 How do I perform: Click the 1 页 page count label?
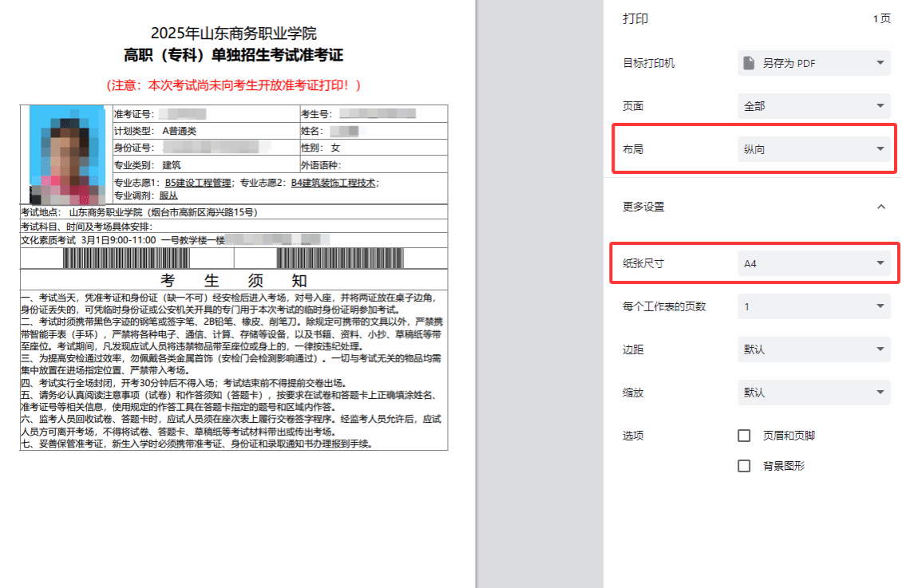point(881,19)
